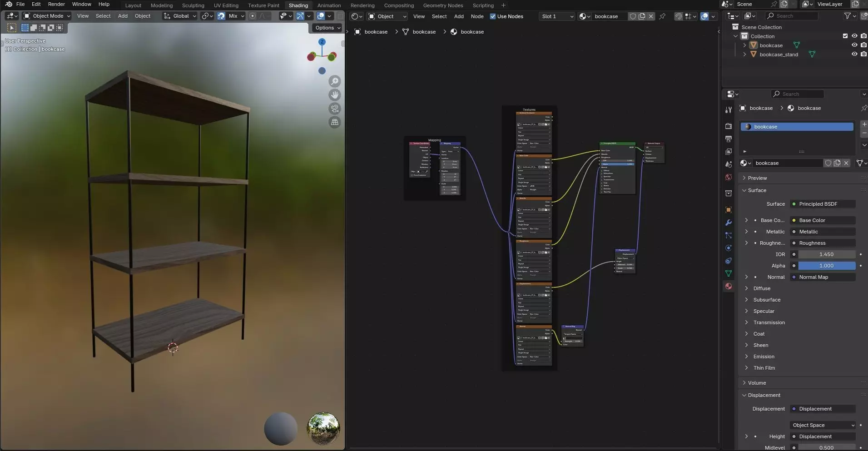Viewport: 868px width, 451px height.
Task: Hide bookcase object via eye icon
Action: pos(854,45)
